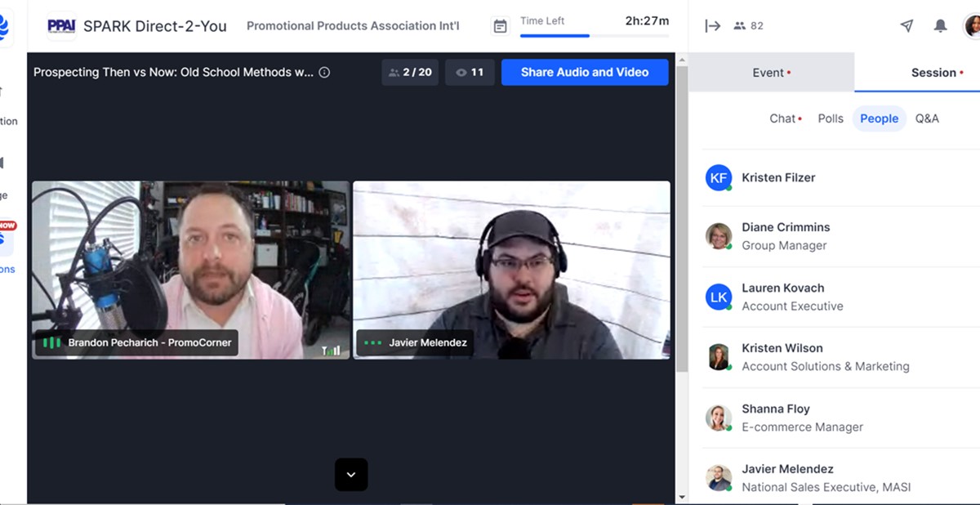Expand the down chevron below videos
The height and width of the screenshot is (505, 980).
351,475
